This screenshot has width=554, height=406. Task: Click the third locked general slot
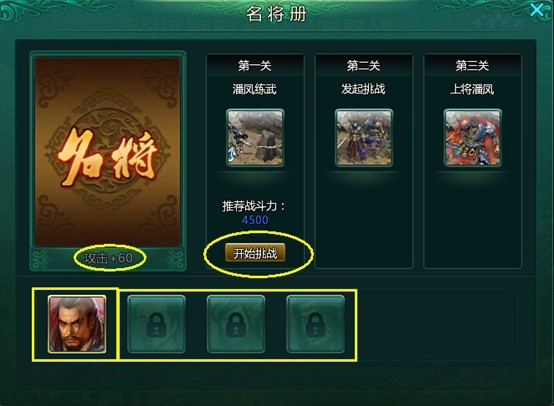point(315,324)
